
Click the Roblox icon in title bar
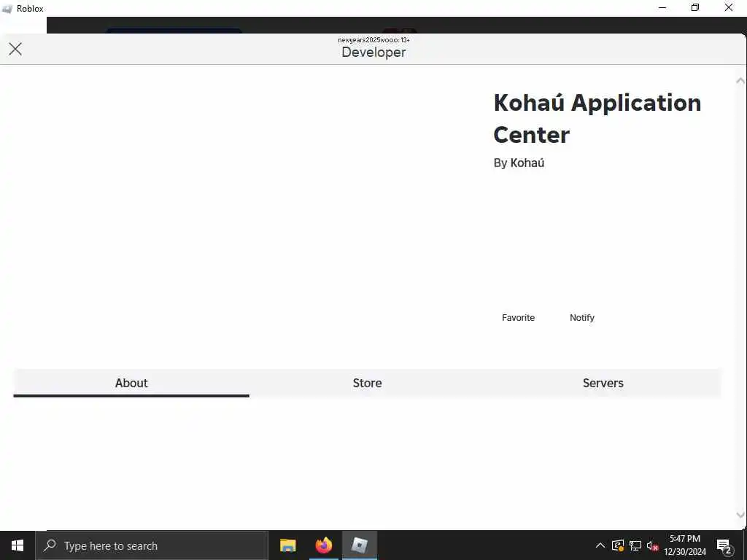point(7,9)
